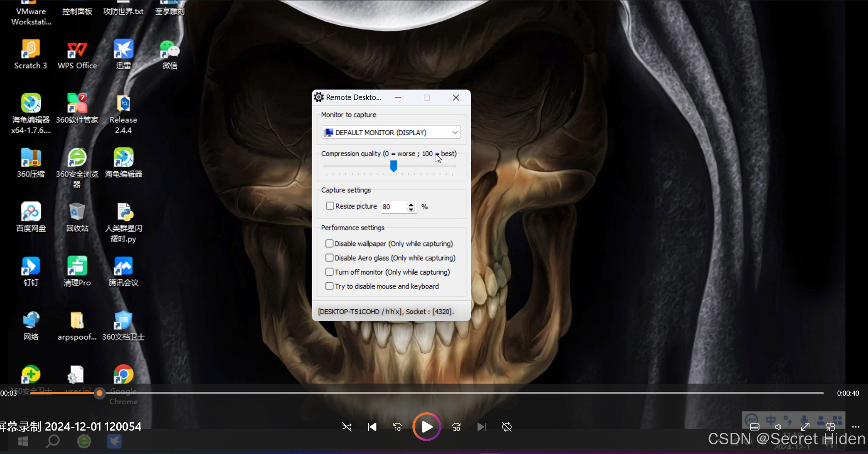The height and width of the screenshot is (454, 868).
Task: Open the player volume control
Action: tap(778, 427)
